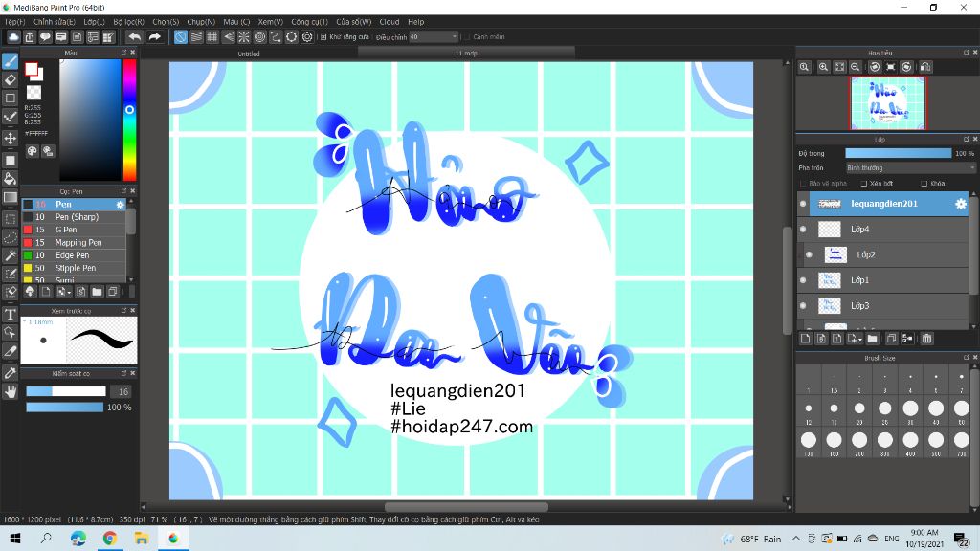
Task: Open the Cửa sổ menu
Action: coord(353,22)
